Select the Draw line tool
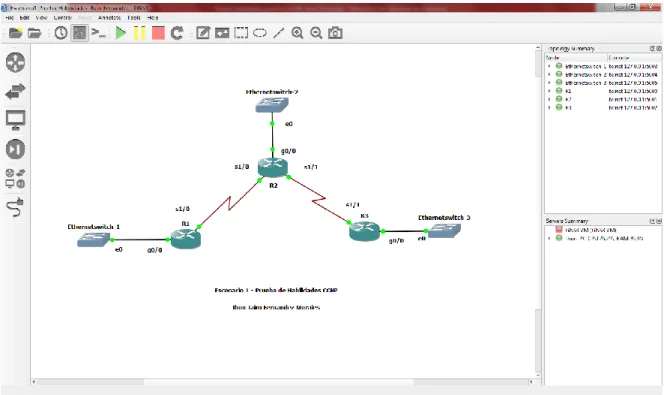This screenshot has width=664, height=395. pyautogui.click(x=279, y=33)
